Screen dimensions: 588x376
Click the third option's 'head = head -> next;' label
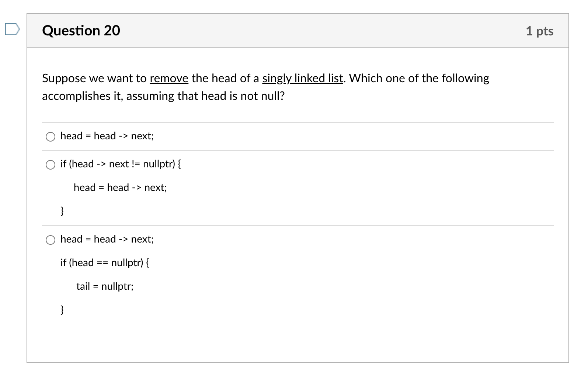click(107, 239)
